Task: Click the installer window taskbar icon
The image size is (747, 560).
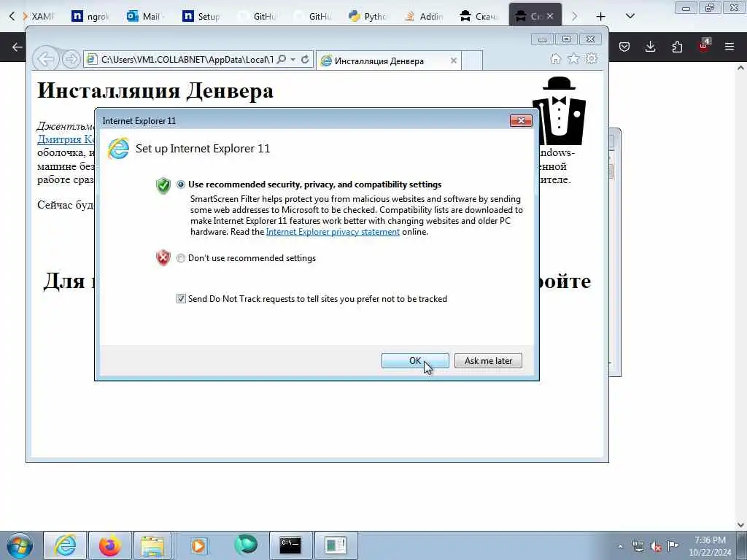Action: pyautogui.click(x=336, y=545)
